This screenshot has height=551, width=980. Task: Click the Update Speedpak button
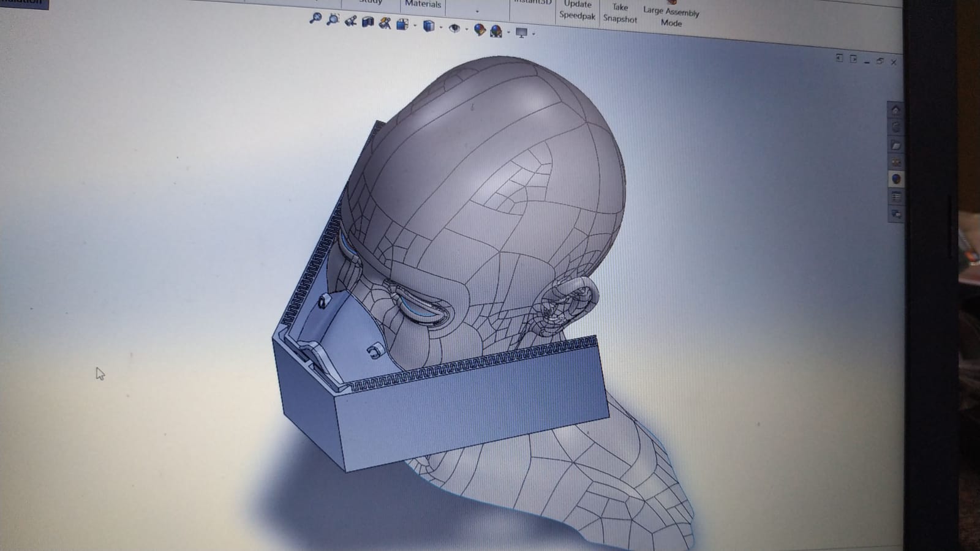pos(577,10)
